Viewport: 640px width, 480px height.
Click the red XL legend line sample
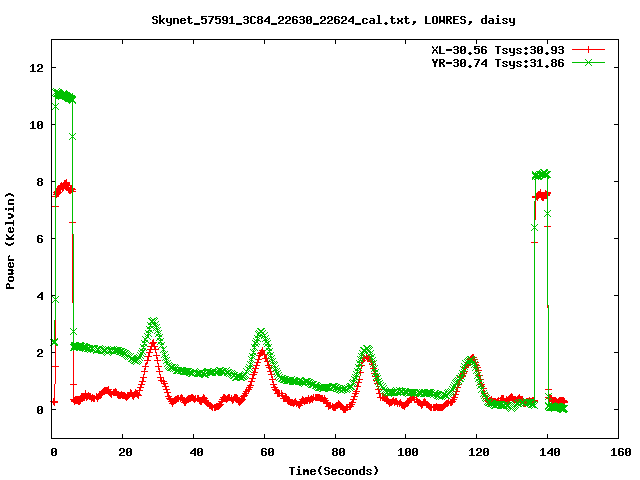click(588, 50)
